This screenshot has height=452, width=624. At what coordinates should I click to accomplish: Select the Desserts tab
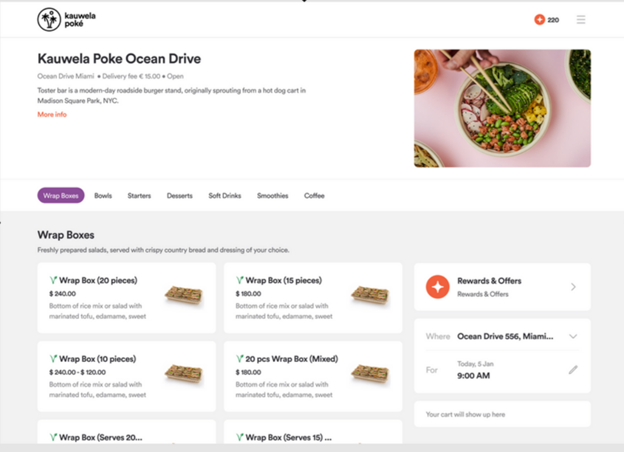click(x=180, y=196)
